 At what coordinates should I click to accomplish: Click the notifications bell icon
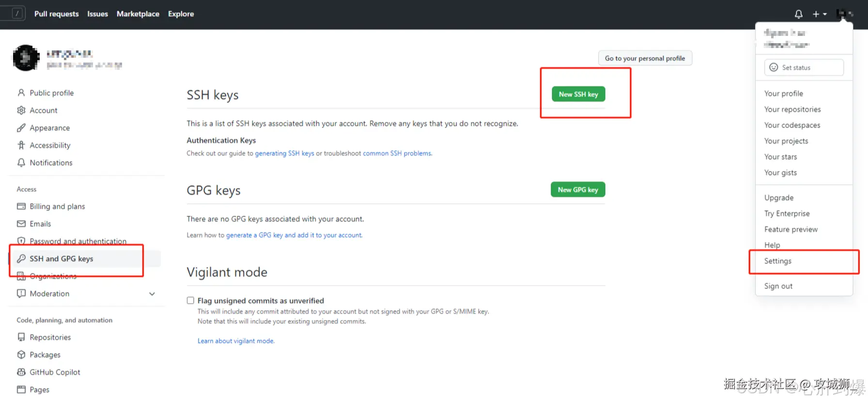coord(799,14)
